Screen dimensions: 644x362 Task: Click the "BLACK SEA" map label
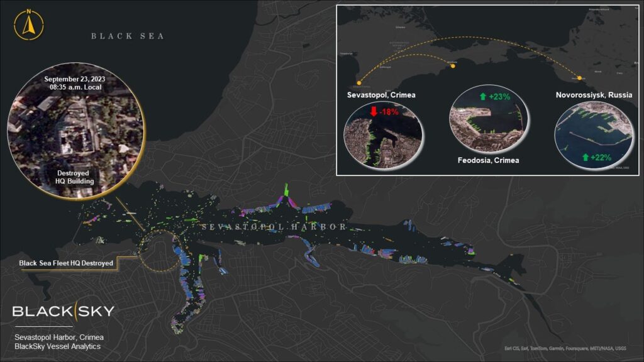tap(128, 36)
